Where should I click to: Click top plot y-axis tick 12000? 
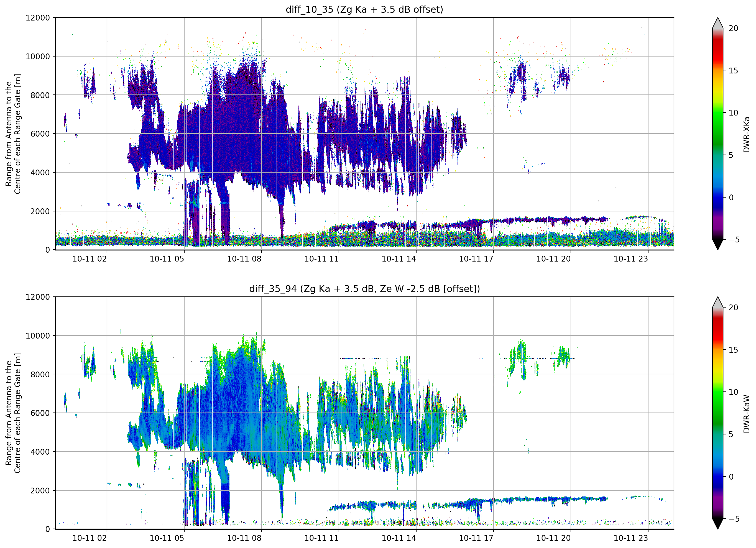[x=38, y=18]
